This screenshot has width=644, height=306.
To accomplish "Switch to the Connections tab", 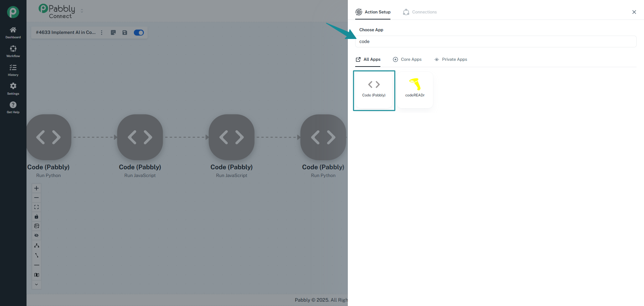I will click(420, 12).
